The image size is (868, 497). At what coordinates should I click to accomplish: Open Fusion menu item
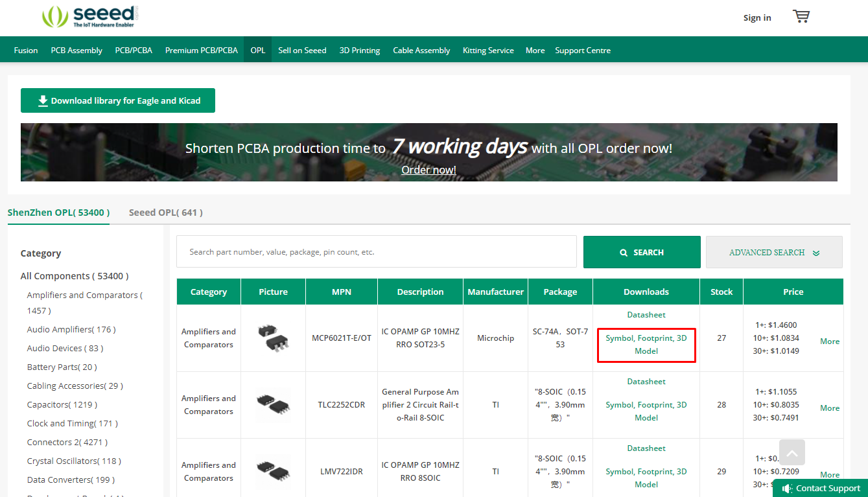click(x=26, y=50)
